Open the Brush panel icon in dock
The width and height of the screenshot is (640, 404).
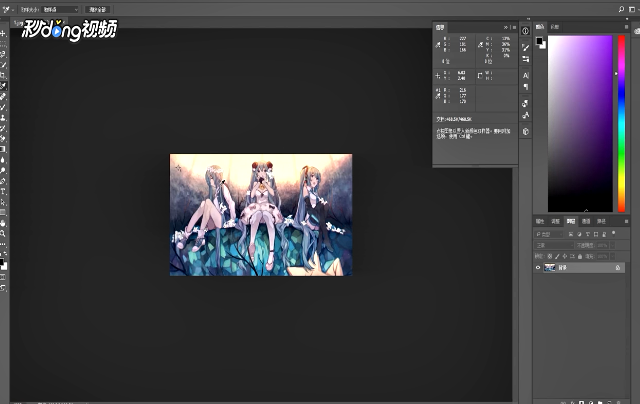(x=526, y=48)
